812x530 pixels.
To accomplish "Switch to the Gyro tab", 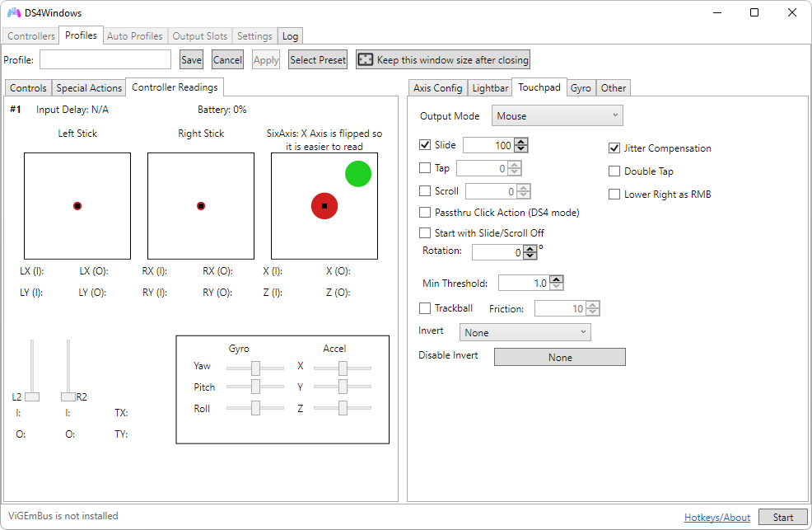I will pyautogui.click(x=581, y=88).
